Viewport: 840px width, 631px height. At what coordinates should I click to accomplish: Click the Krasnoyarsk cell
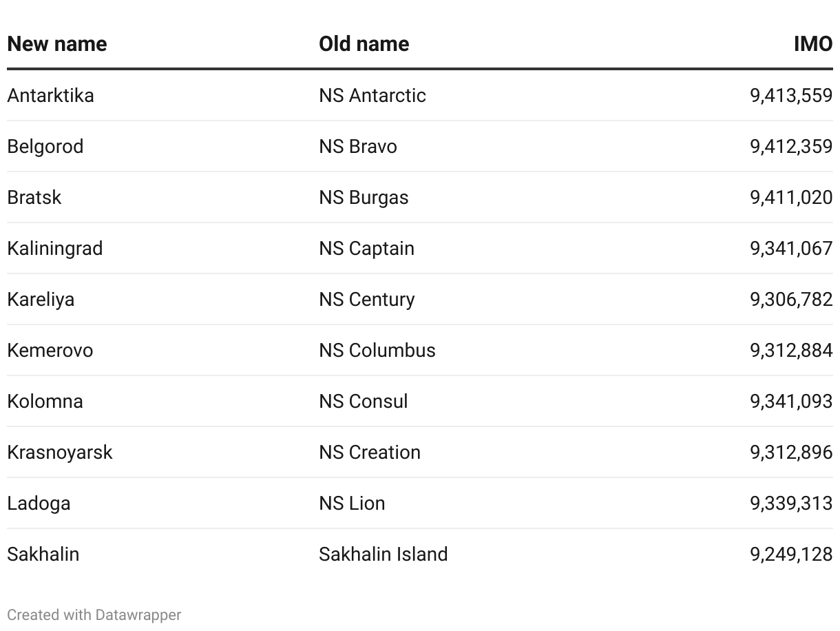60,452
